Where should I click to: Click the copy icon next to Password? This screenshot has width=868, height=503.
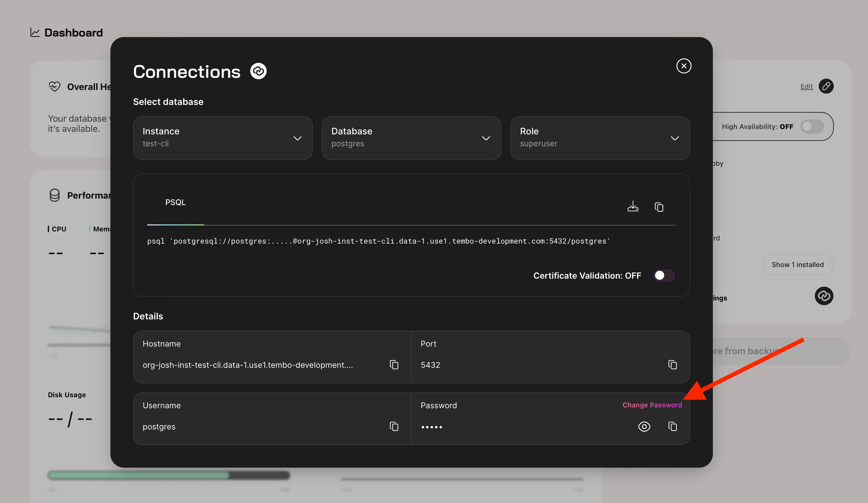pos(672,426)
